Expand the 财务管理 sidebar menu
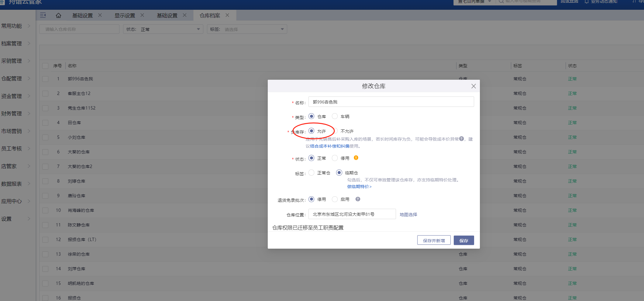This screenshot has height=301, width=644. point(16,114)
